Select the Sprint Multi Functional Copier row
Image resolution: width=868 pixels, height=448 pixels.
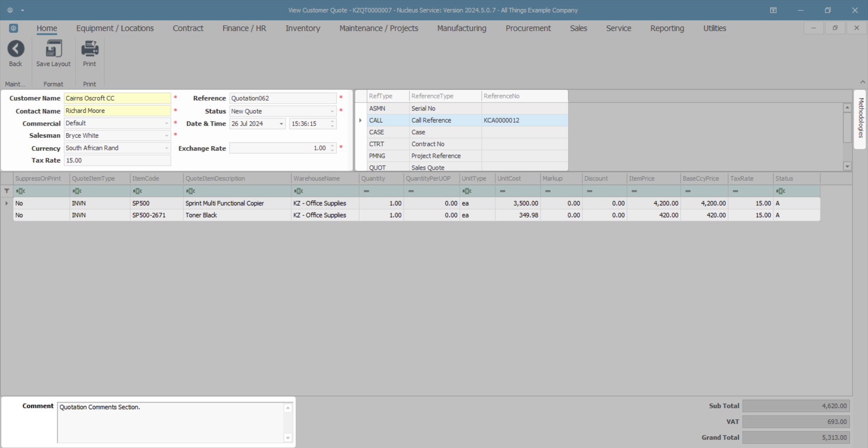click(x=416, y=203)
